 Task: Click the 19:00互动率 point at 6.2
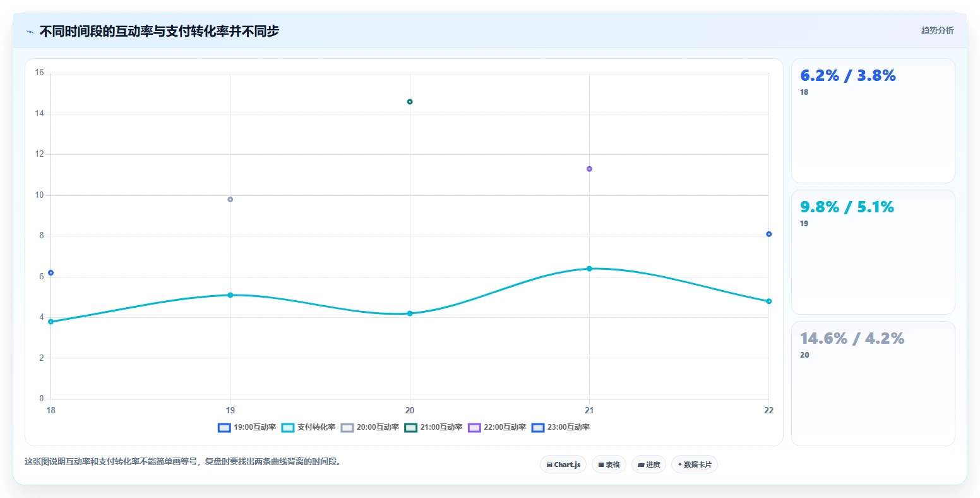(51, 273)
